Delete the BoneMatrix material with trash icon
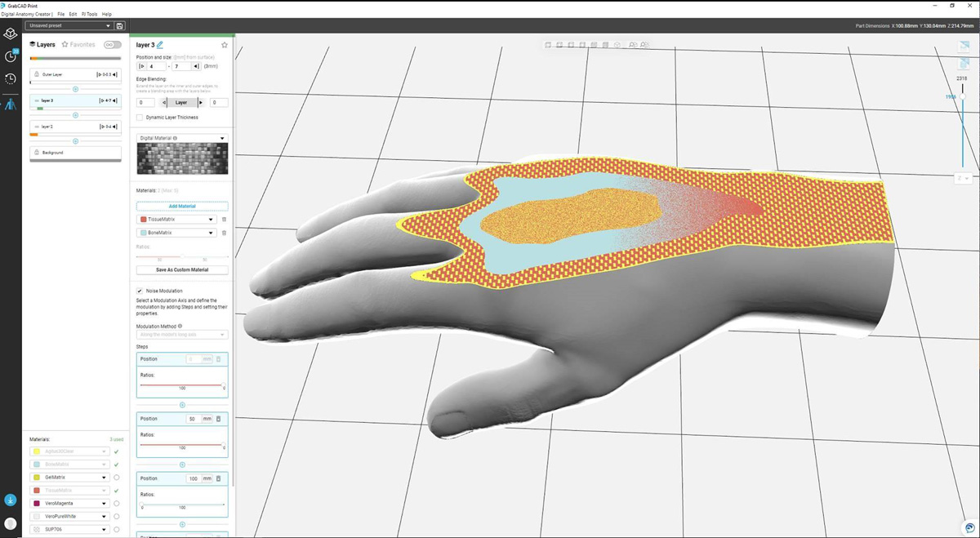The image size is (980, 538). click(224, 233)
